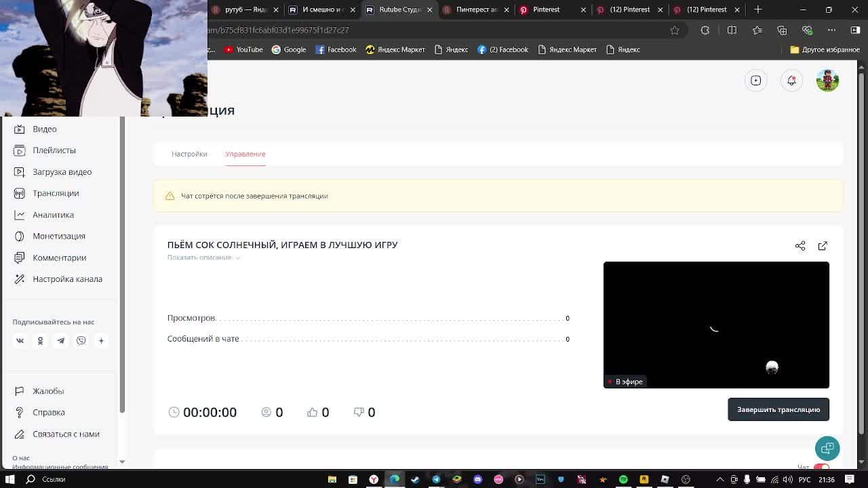Toggle the Чат switch
Viewport: 868px width, 488px height.
click(x=822, y=467)
